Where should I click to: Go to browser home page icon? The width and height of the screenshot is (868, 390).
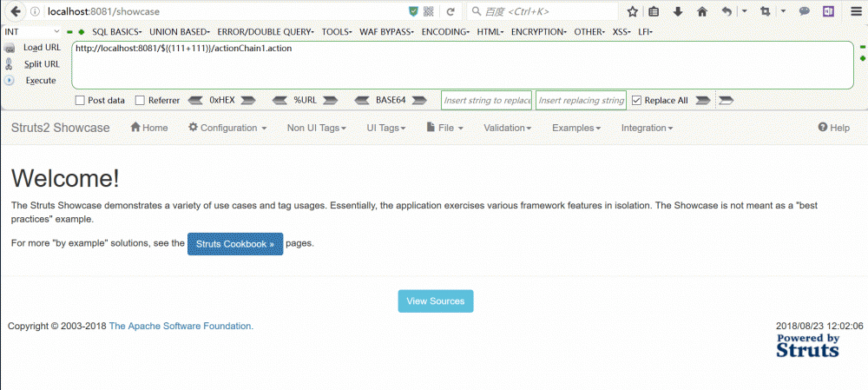click(x=702, y=11)
